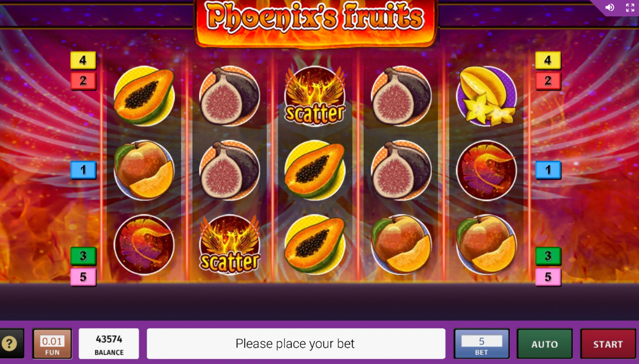Select blue payline 1 on left
This screenshot has height=364, width=639.
point(83,170)
